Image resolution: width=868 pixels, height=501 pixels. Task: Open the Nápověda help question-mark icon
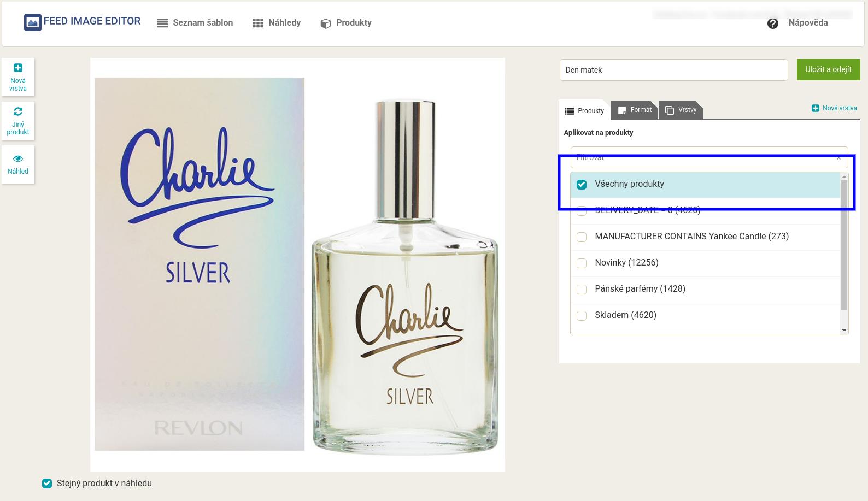point(772,23)
